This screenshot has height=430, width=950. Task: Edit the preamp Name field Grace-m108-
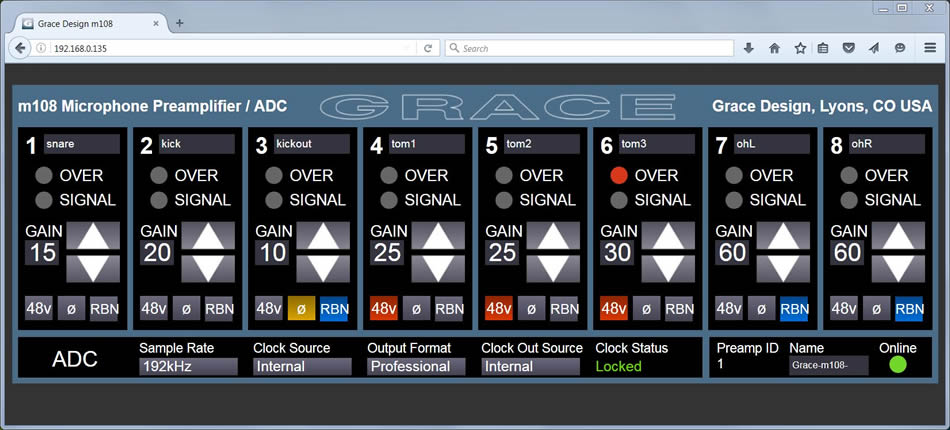[x=828, y=367]
